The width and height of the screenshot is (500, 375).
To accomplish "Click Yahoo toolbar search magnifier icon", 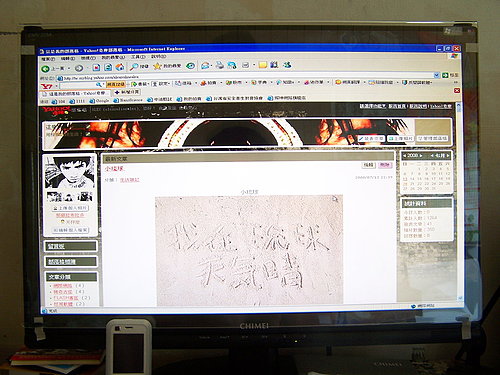I will tap(98, 85).
